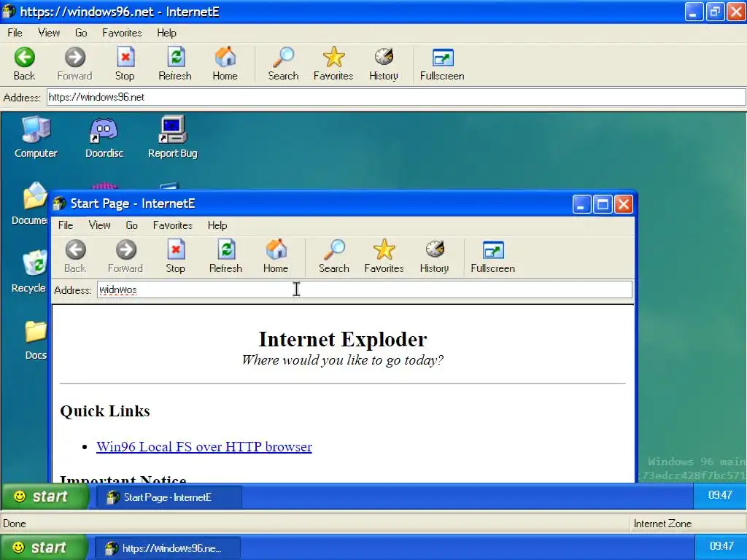The height and width of the screenshot is (560, 747).
Task: Open Help menu in the outer window
Action: [x=167, y=33]
